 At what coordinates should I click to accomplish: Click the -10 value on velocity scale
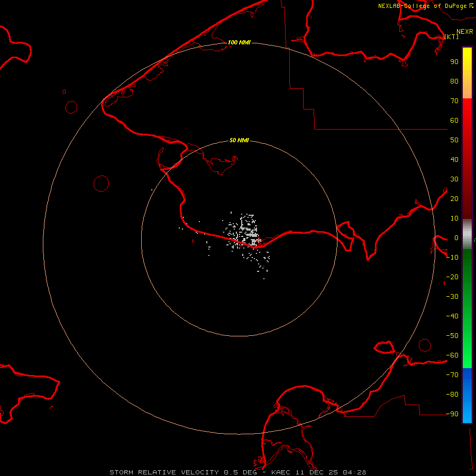(452, 258)
